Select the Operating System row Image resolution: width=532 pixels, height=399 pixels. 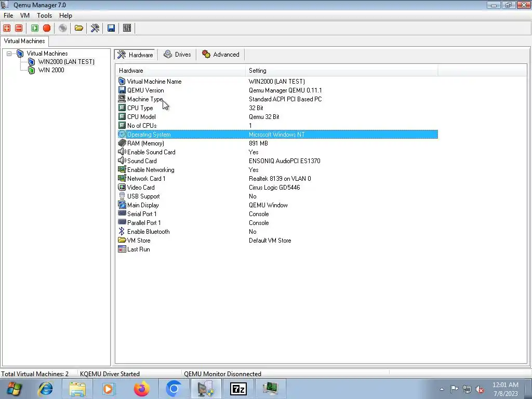coord(277,135)
